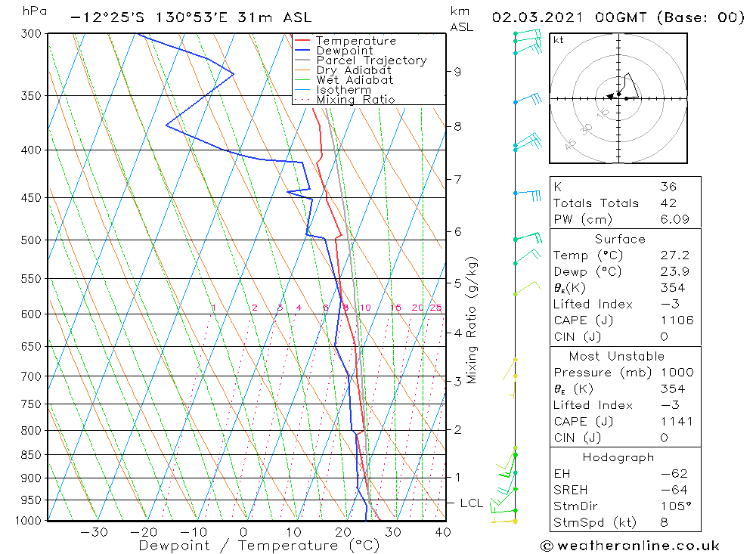Click the CAPE (J) surface value 1106
Screen dimensions: 756x554
point(677,320)
